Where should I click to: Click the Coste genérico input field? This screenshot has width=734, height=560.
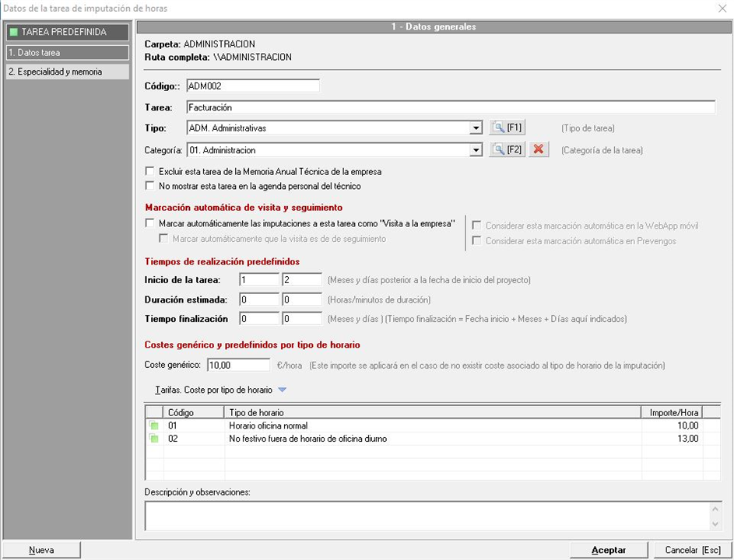point(238,364)
